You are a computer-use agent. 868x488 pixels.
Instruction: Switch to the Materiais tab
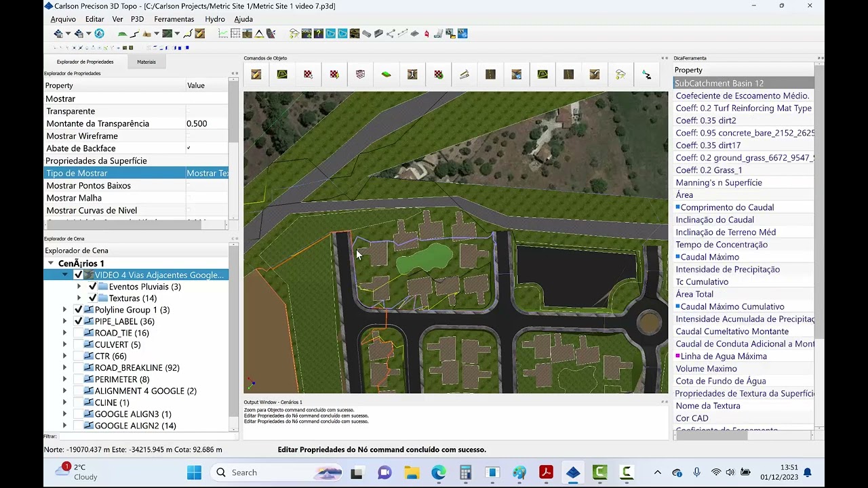[x=146, y=62]
